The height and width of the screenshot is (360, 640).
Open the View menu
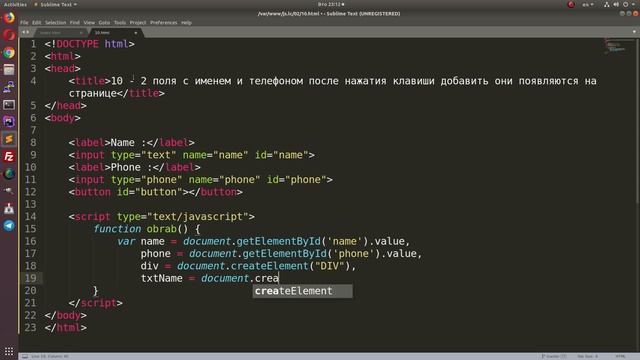point(89,22)
